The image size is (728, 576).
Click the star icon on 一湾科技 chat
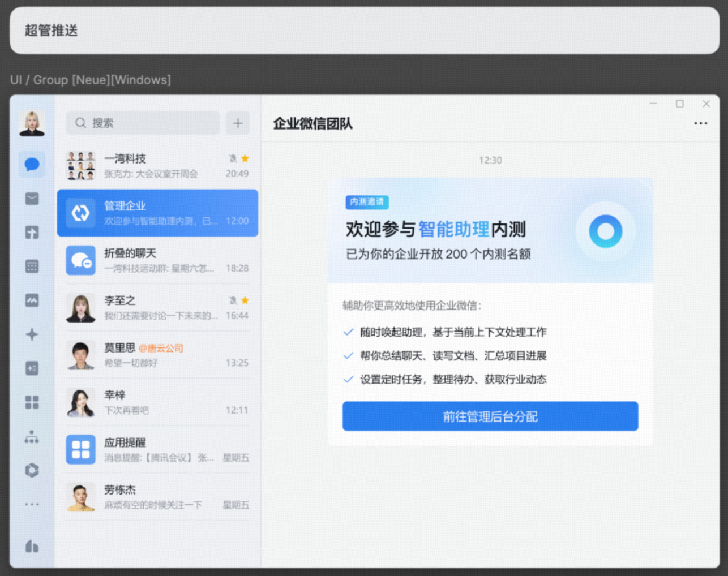245,158
